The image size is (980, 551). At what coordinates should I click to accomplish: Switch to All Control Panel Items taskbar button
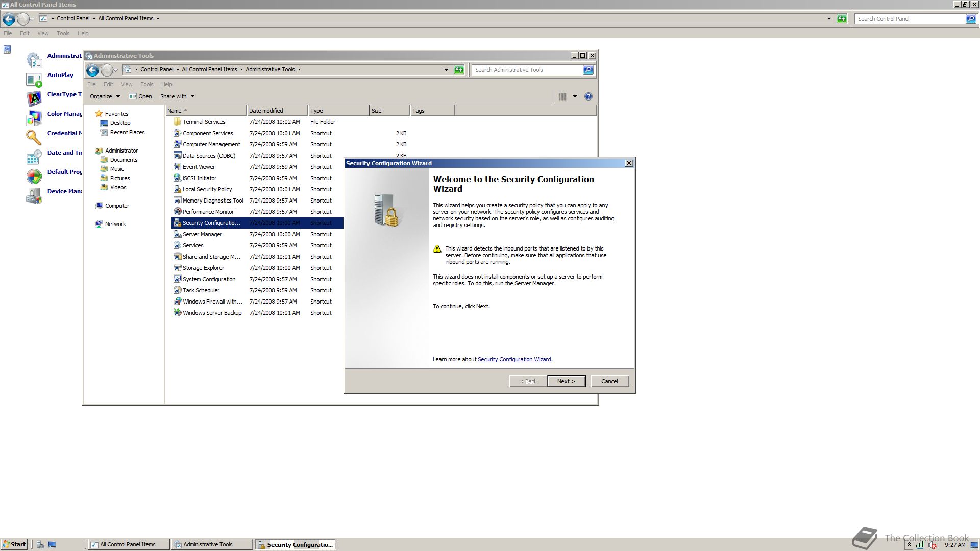(129, 544)
